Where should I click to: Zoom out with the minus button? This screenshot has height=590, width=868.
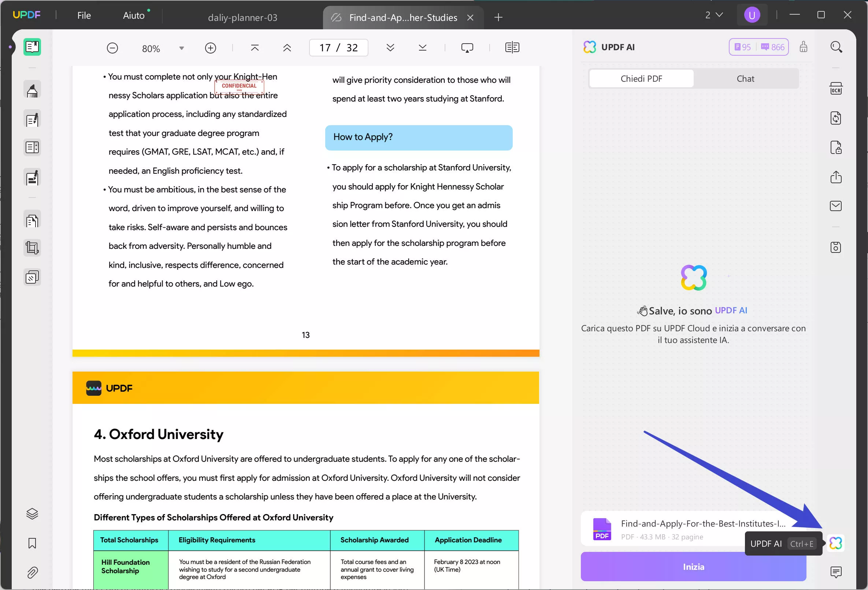point(112,48)
